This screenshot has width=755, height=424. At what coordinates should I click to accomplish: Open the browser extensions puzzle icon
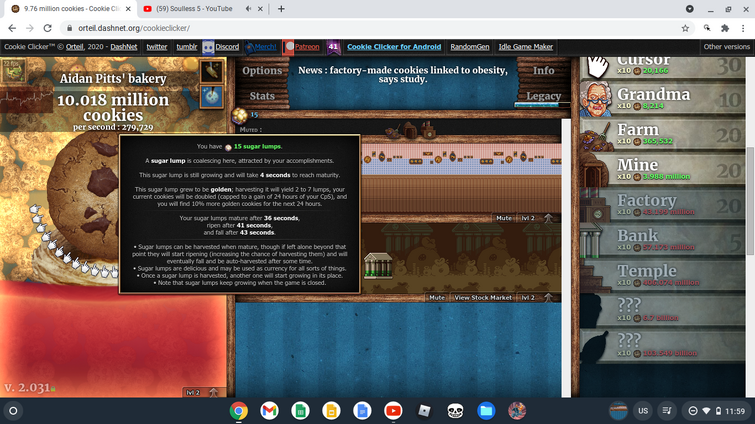pos(725,28)
